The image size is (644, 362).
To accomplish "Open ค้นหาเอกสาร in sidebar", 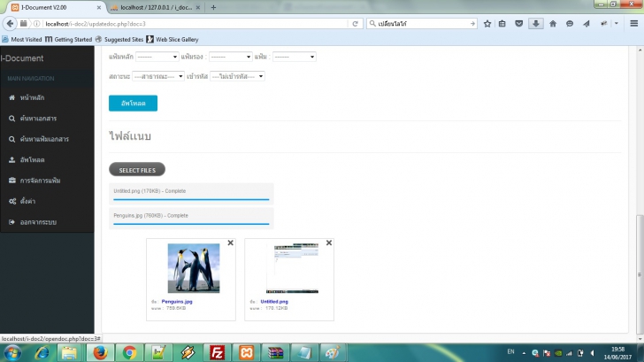I will [x=38, y=119].
